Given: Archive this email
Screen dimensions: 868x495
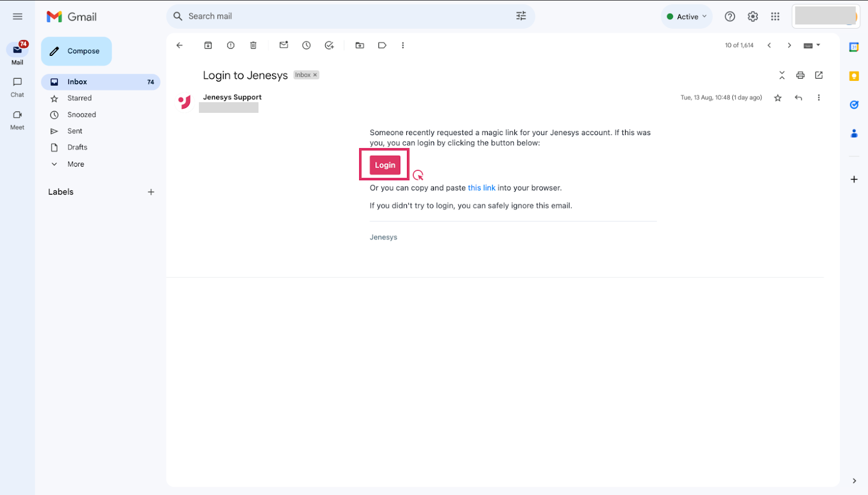Looking at the screenshot, I should click(x=208, y=46).
